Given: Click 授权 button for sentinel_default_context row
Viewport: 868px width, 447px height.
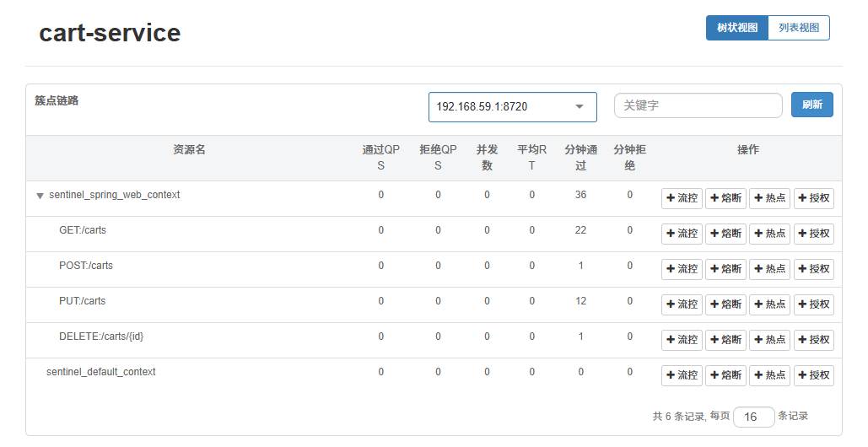Looking at the screenshot, I should [813, 375].
